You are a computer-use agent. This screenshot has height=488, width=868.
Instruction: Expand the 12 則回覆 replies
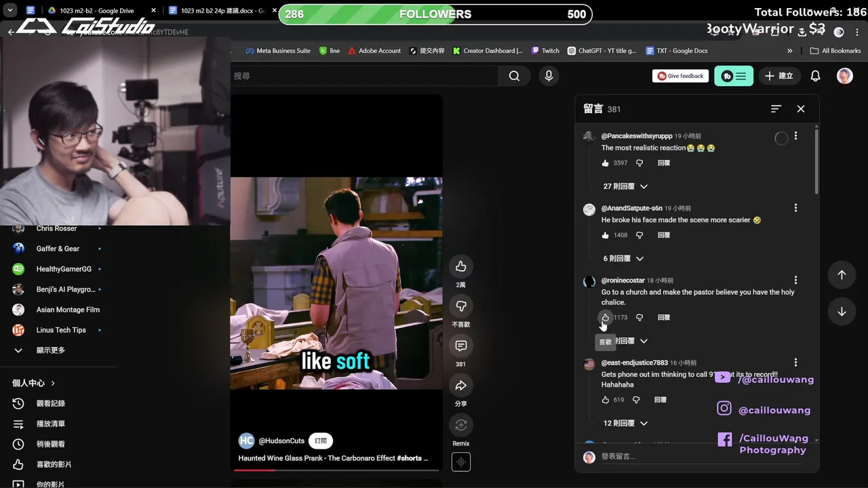pyautogui.click(x=625, y=423)
